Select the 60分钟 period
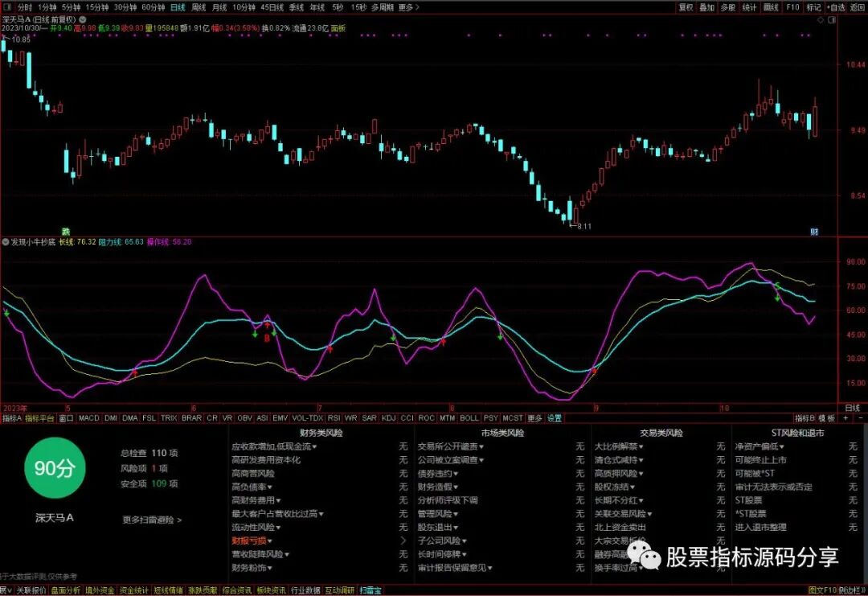 click(x=154, y=7)
